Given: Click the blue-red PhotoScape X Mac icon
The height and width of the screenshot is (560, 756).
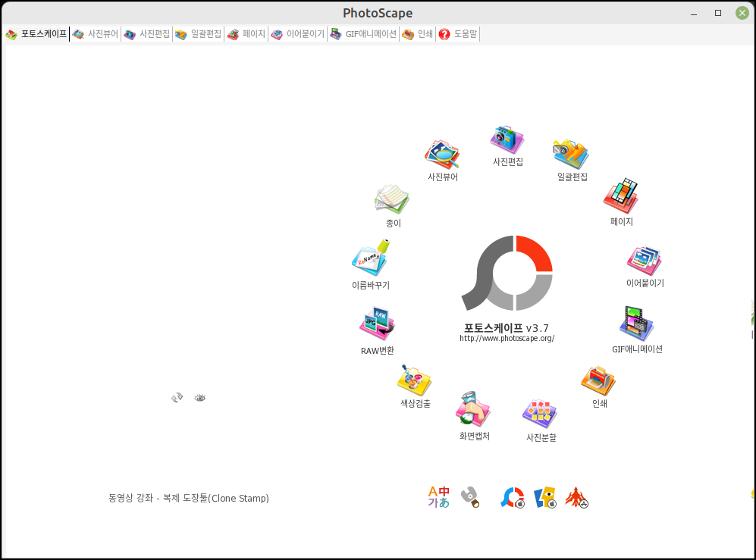Looking at the screenshot, I should pyautogui.click(x=513, y=497).
